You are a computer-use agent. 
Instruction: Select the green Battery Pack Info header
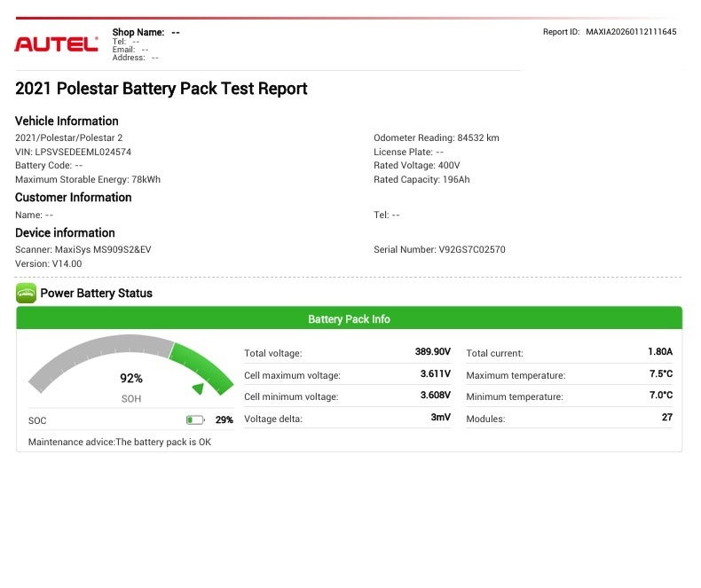pyautogui.click(x=349, y=319)
